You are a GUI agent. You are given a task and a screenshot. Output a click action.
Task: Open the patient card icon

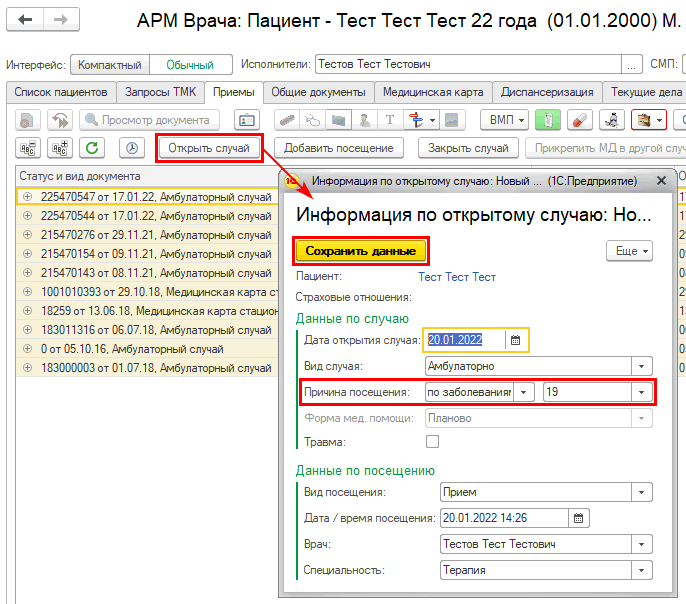pyautogui.click(x=245, y=120)
